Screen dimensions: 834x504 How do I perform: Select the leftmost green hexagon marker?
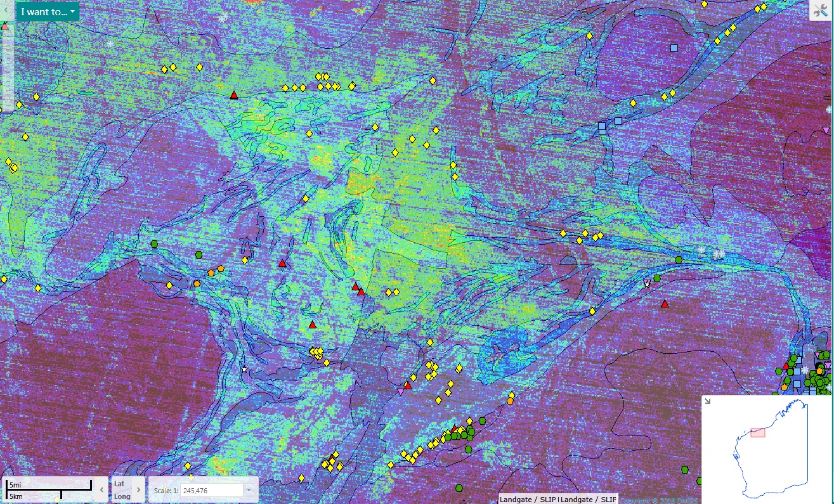(x=154, y=243)
